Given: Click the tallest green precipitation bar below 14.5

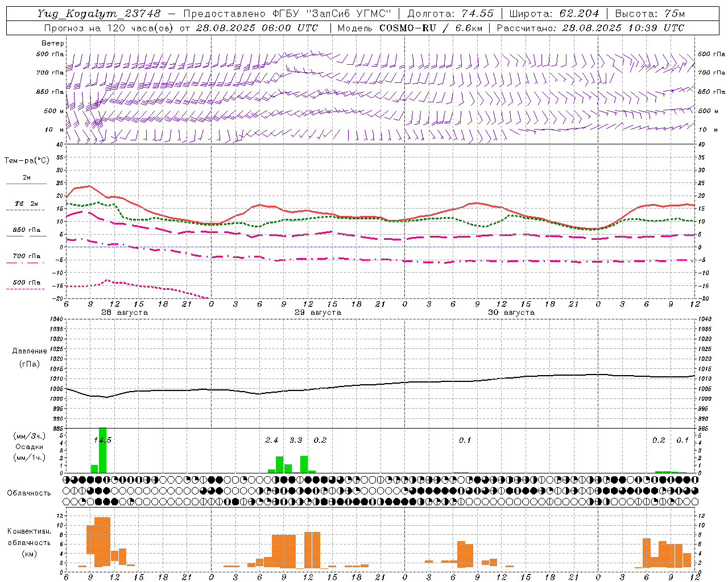Looking at the screenshot, I should coord(102,450).
